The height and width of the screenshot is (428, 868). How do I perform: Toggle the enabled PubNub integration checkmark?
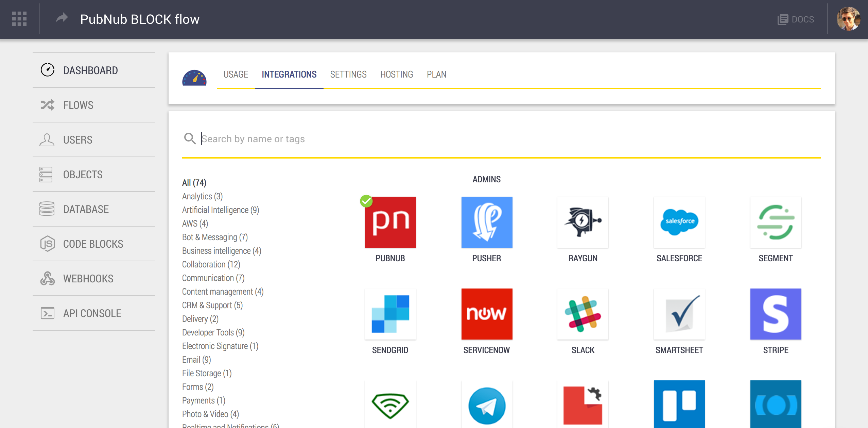coord(366,201)
